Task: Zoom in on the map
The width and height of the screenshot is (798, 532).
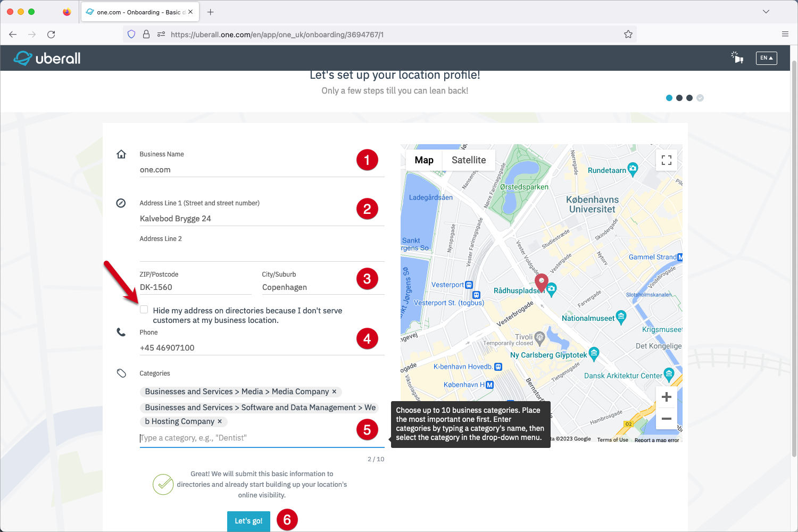Action: (666, 397)
